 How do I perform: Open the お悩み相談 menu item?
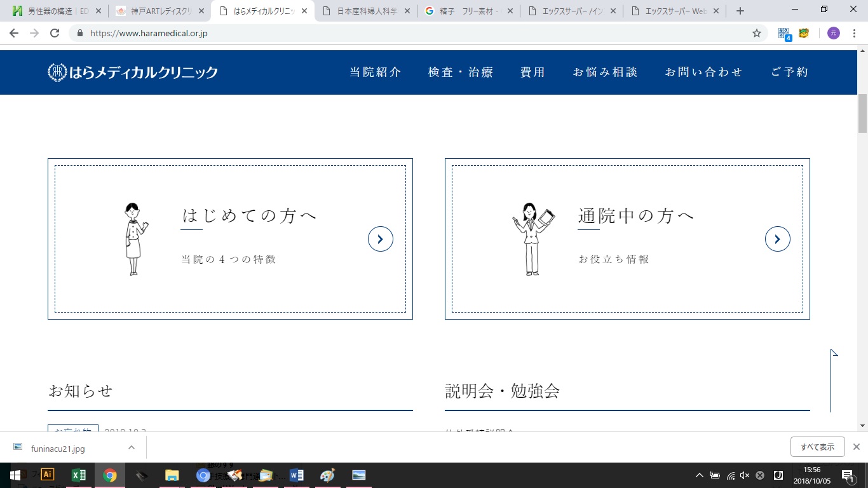(x=605, y=72)
